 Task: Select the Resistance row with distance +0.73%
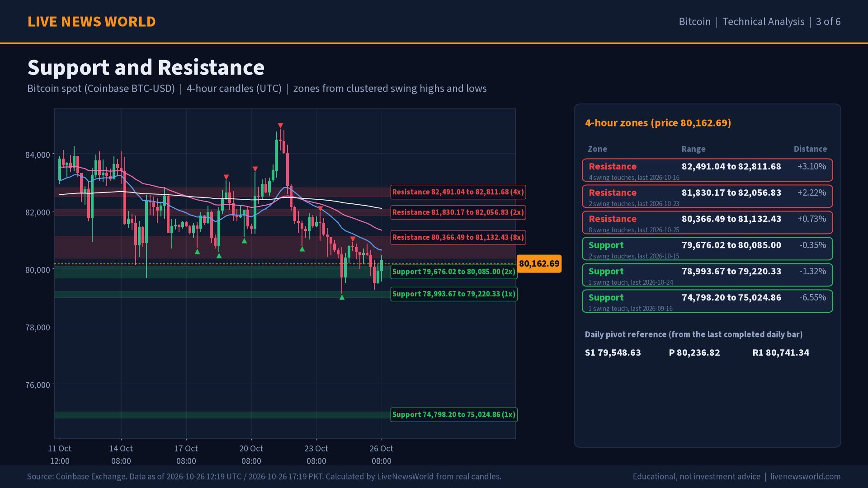[x=708, y=223]
